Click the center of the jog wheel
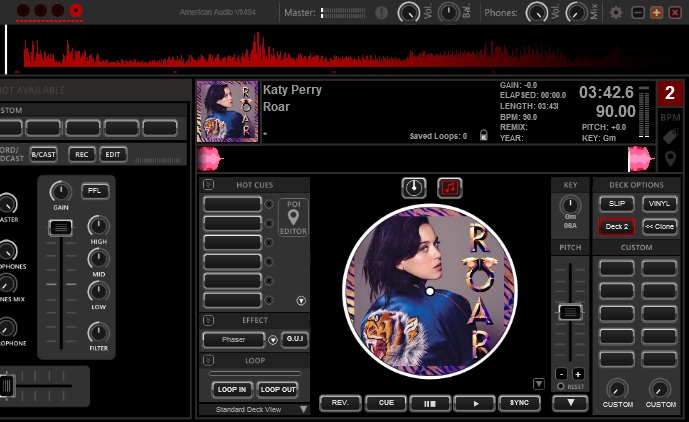The width and height of the screenshot is (689, 422). [x=430, y=291]
